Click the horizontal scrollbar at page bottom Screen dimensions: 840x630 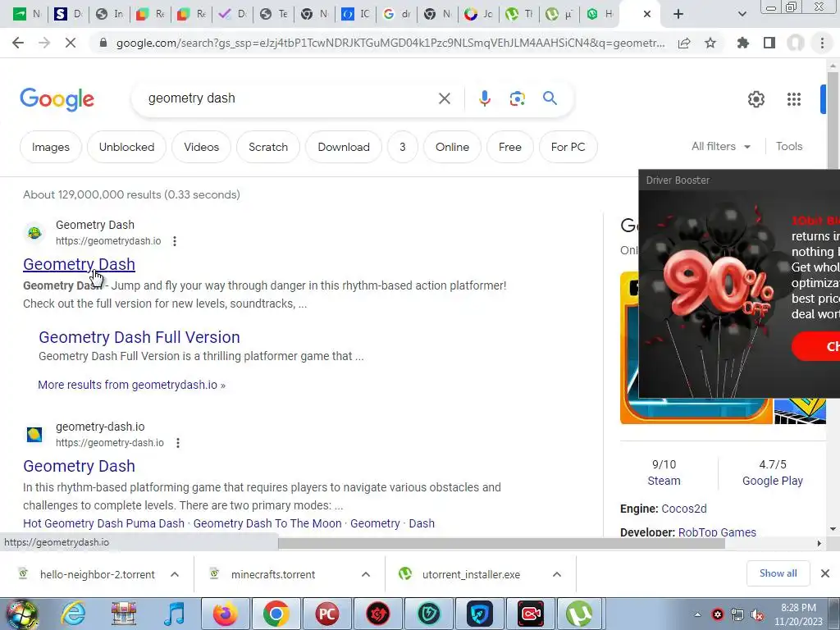pyautogui.click(x=501, y=543)
